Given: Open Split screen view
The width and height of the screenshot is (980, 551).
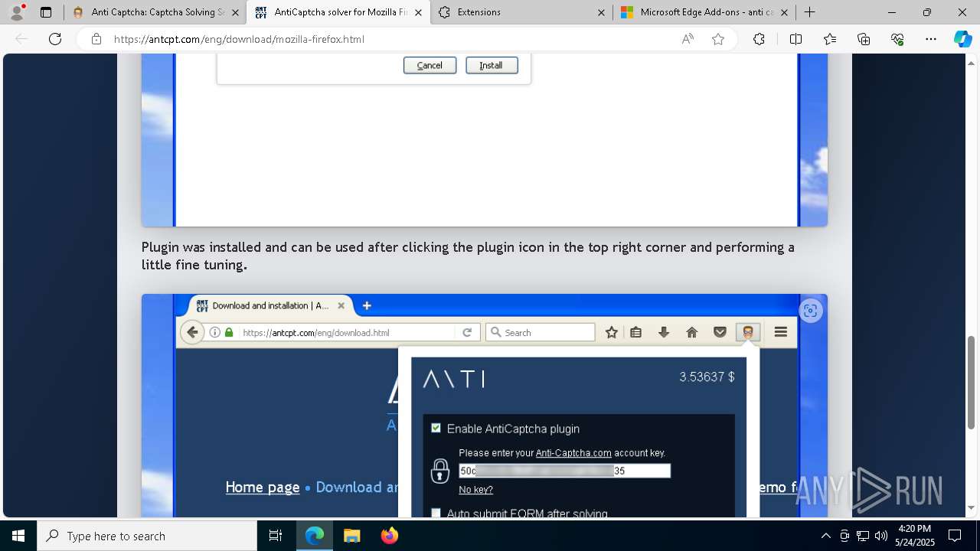Looking at the screenshot, I should (795, 39).
